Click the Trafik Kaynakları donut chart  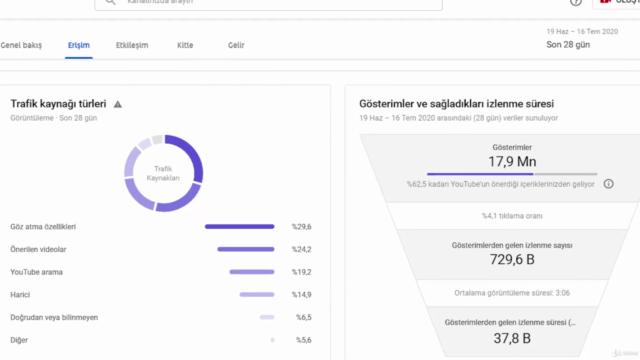click(x=163, y=173)
